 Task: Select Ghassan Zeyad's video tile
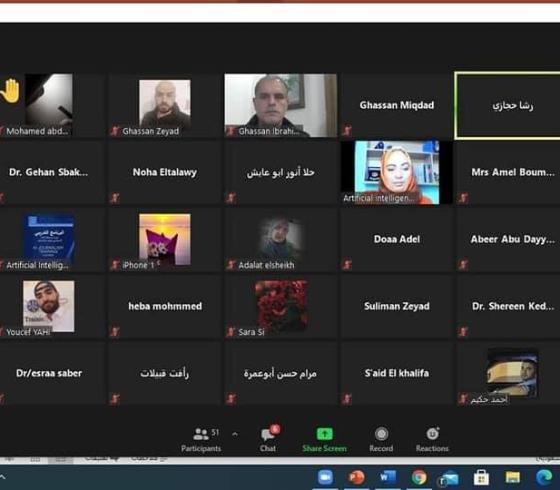165,105
